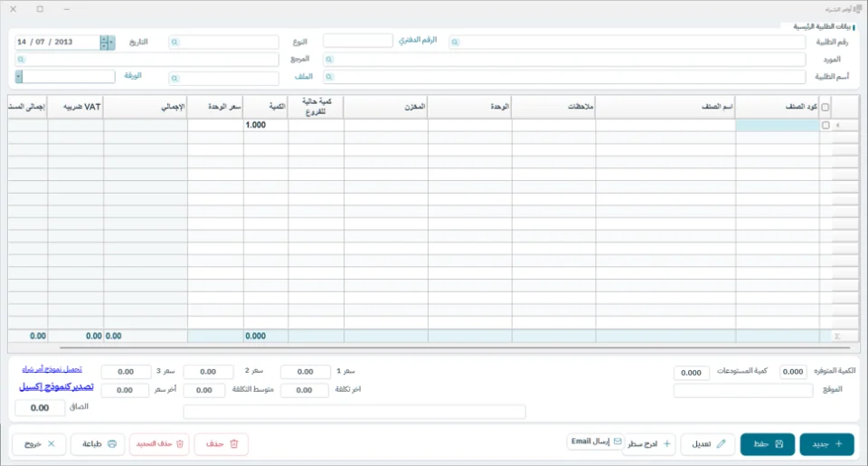Viewport: 868px width, 466px height.
Task: Click the 0.000 quantity total in footer row
Action: pos(266,337)
